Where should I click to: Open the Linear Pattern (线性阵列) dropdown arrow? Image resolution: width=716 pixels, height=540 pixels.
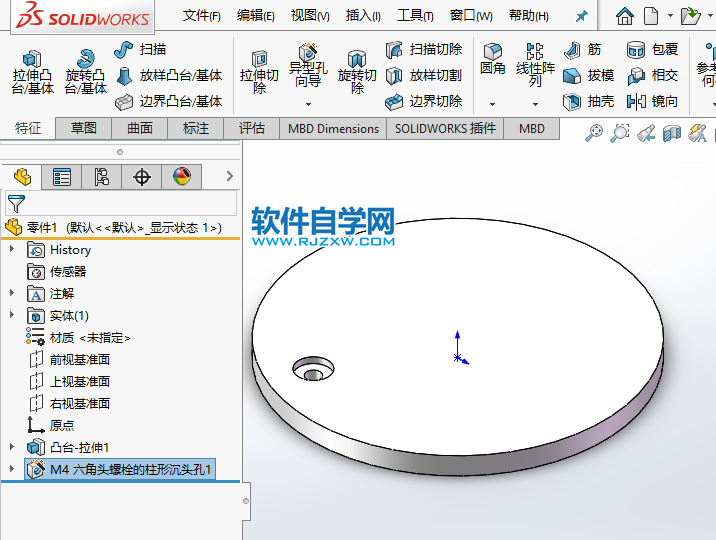[x=535, y=104]
